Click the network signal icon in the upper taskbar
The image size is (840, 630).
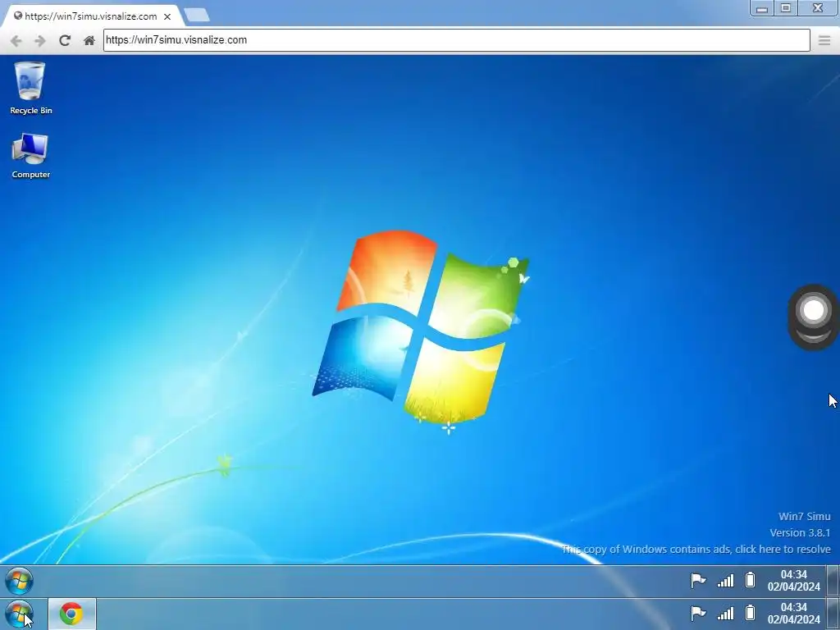click(725, 581)
